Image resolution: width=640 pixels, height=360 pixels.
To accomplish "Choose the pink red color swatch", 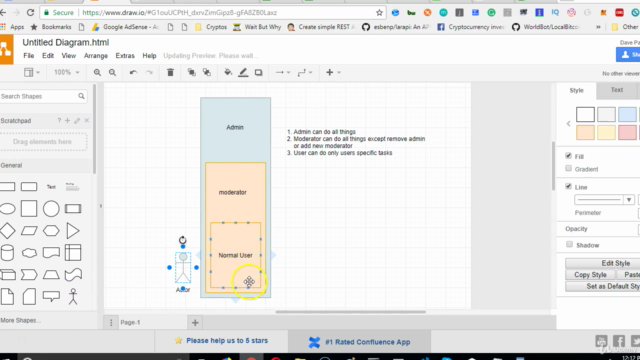I will click(627, 133).
